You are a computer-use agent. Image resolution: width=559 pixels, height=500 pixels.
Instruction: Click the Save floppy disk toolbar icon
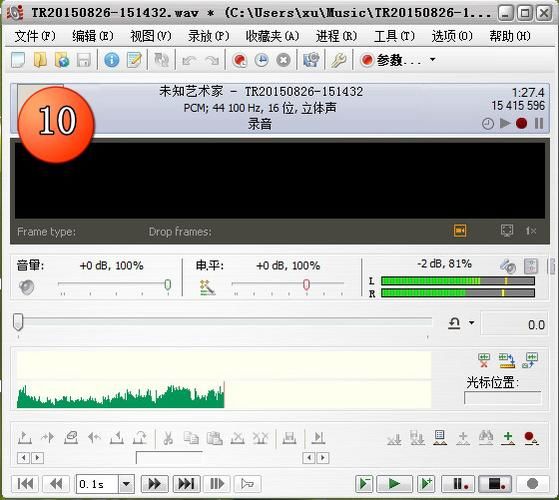[x=84, y=60]
